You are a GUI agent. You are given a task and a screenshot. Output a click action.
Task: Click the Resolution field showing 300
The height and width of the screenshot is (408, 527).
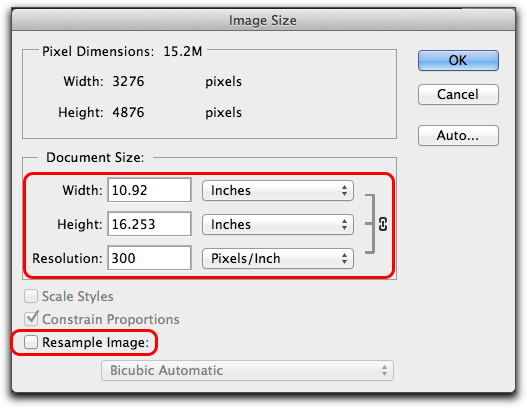[x=150, y=258]
